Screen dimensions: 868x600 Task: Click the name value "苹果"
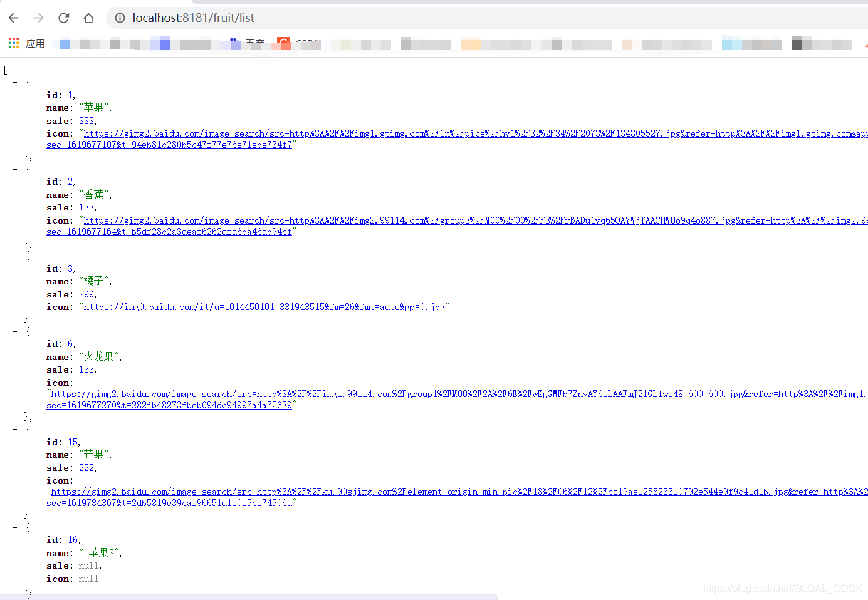[x=94, y=108]
